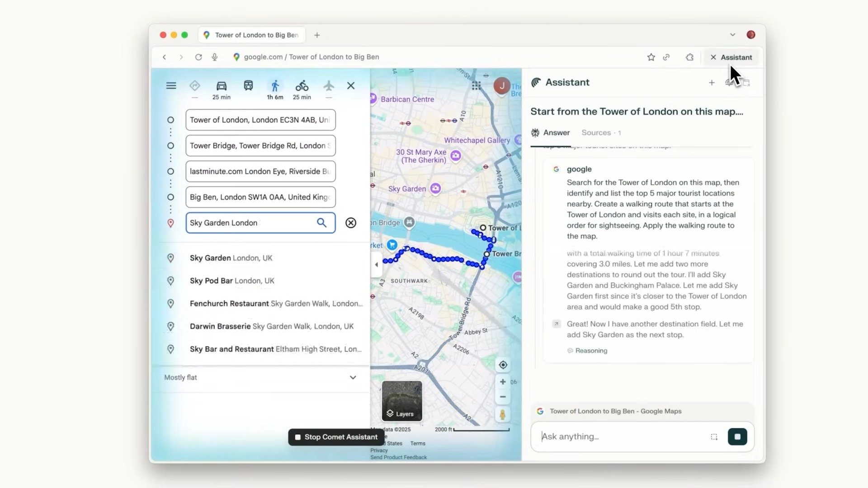Click the screenshot selection icon

point(714,437)
